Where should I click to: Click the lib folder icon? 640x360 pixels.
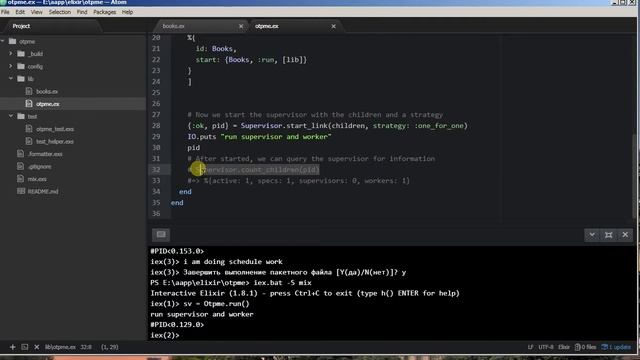21,78
